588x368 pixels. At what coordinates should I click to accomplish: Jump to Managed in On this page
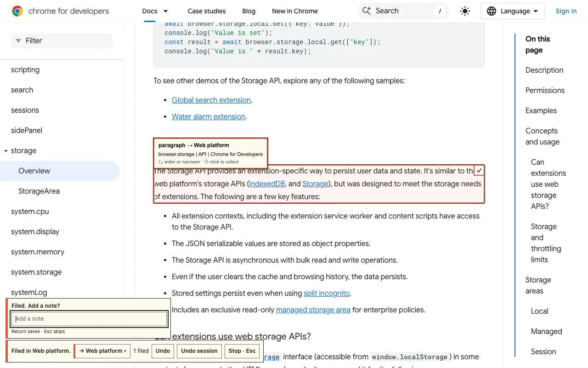(x=546, y=332)
